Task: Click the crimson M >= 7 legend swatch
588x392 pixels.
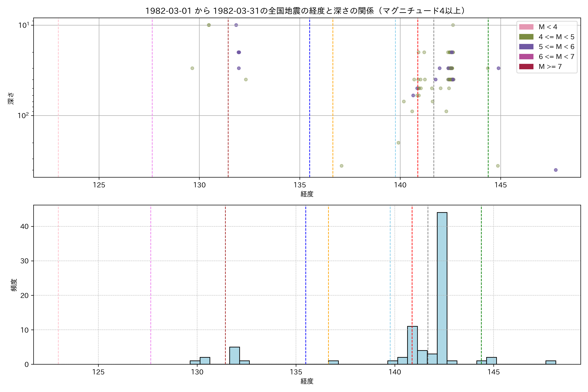Action: 526,66
